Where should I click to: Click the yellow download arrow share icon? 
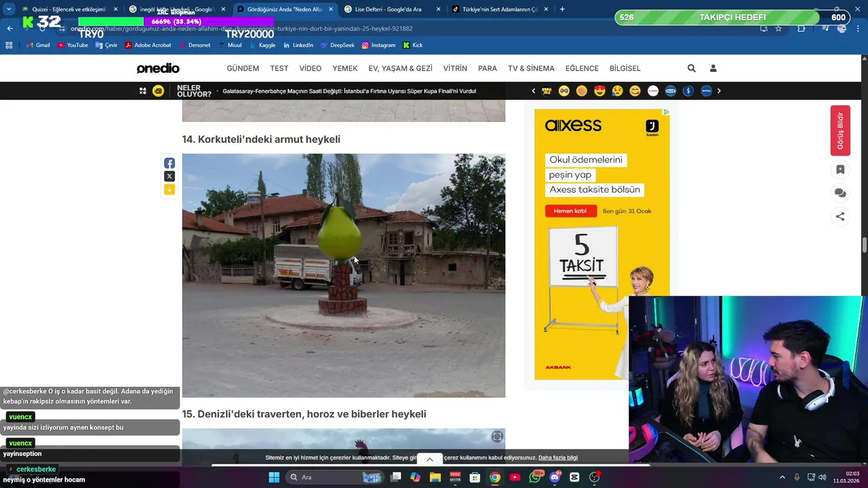point(170,190)
